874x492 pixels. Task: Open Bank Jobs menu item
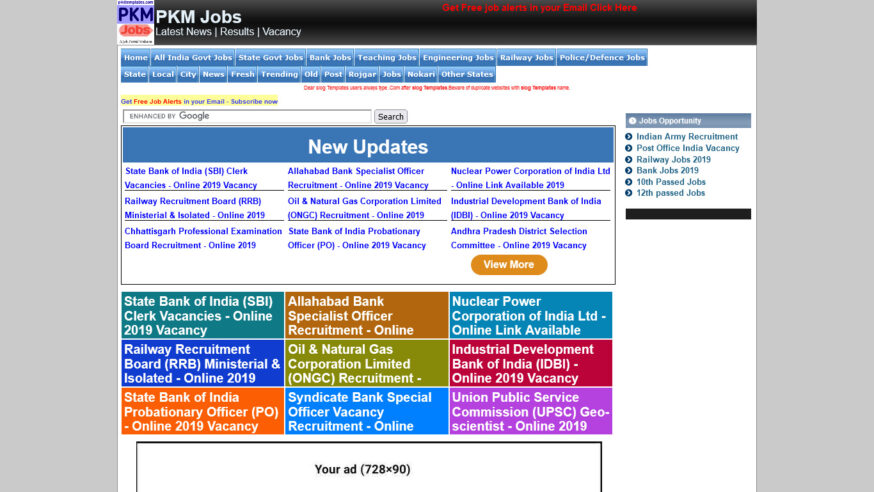click(x=330, y=57)
